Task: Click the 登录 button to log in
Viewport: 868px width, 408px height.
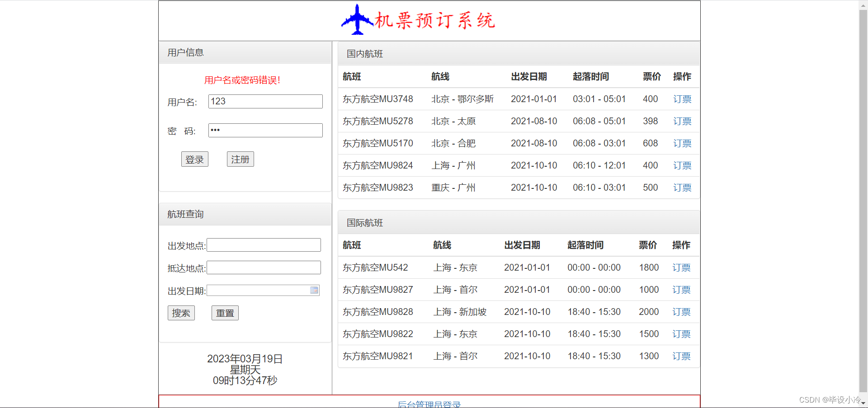Action: coord(194,159)
